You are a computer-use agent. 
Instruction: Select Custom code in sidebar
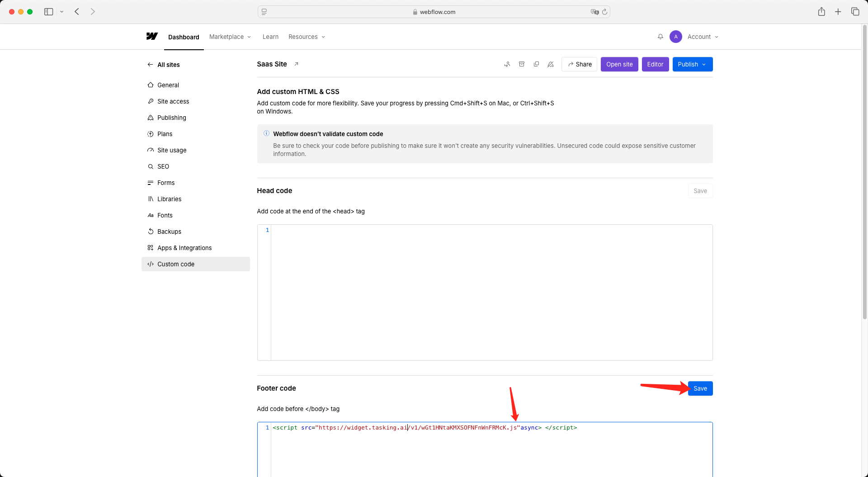[195, 264]
